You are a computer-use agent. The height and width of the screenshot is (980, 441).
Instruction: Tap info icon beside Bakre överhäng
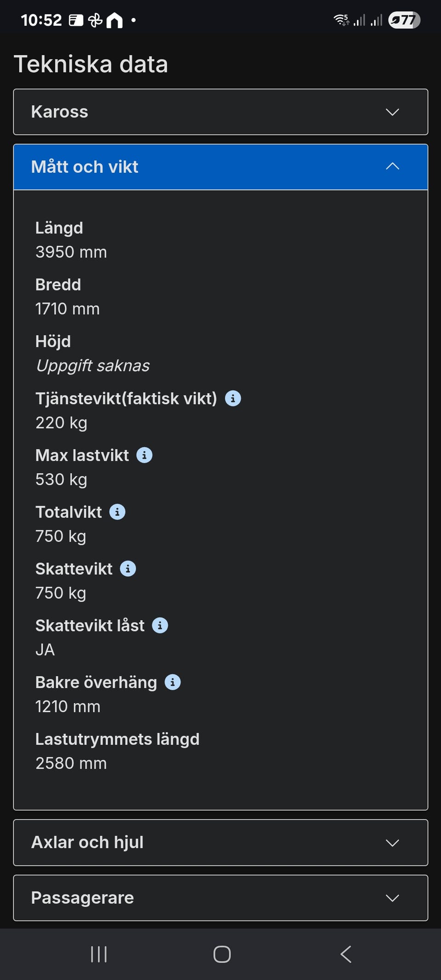(173, 682)
